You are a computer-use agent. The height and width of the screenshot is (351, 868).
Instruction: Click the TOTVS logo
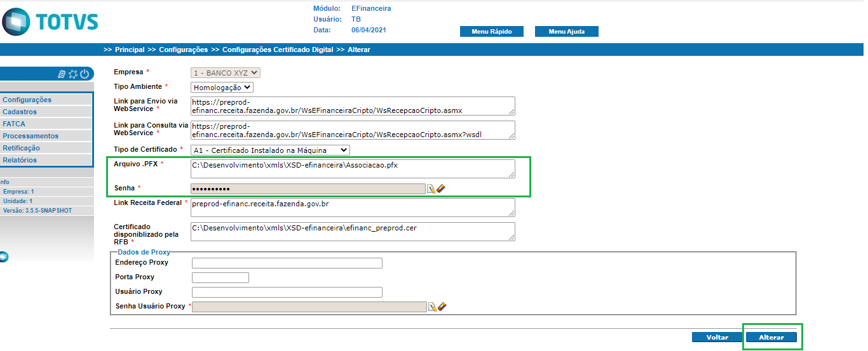click(51, 22)
